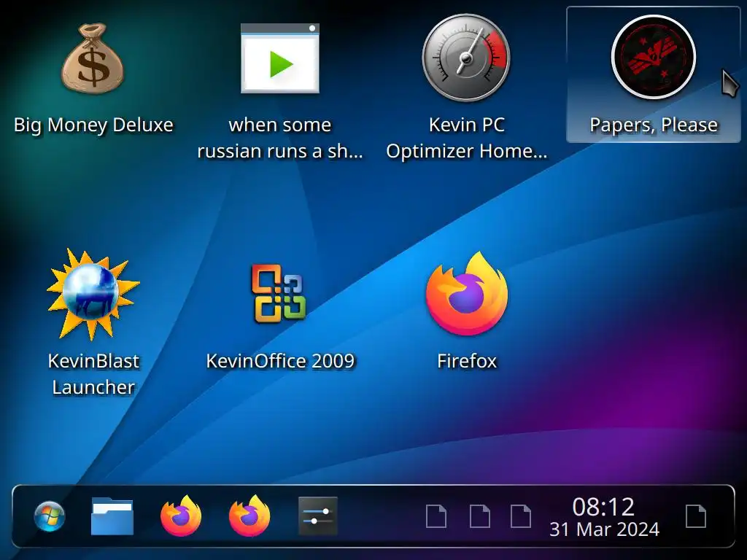Open the Firefox desktop shortcut
Viewport: 747px width, 560px height.
tap(466, 294)
